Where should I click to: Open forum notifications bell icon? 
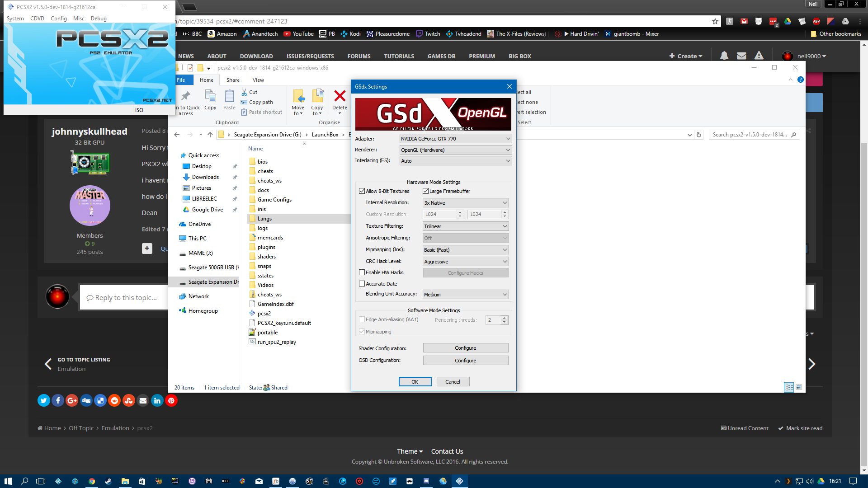point(724,56)
